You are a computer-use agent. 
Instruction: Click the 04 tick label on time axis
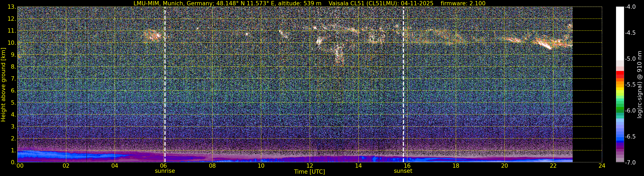coord(115,166)
